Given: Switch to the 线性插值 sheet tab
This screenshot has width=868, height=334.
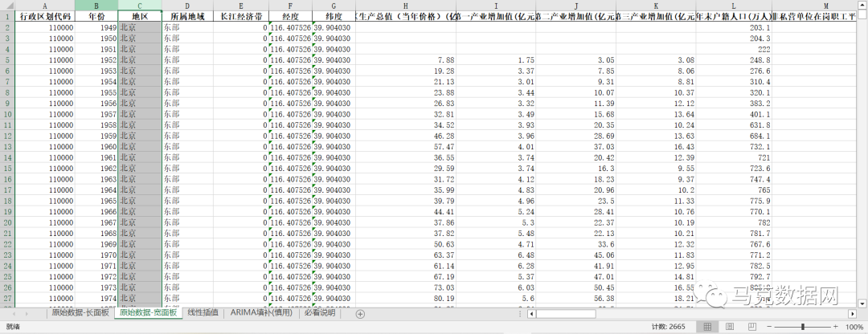Looking at the screenshot, I should pos(203,313).
